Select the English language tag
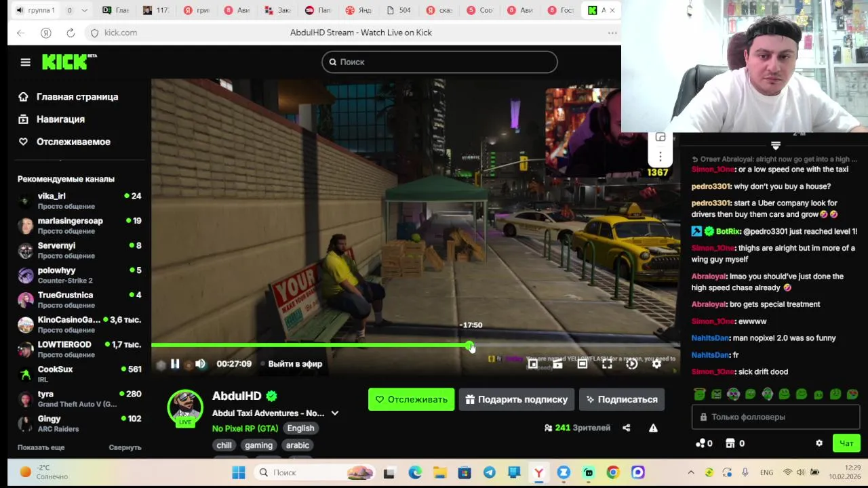The width and height of the screenshot is (868, 488). 300,428
